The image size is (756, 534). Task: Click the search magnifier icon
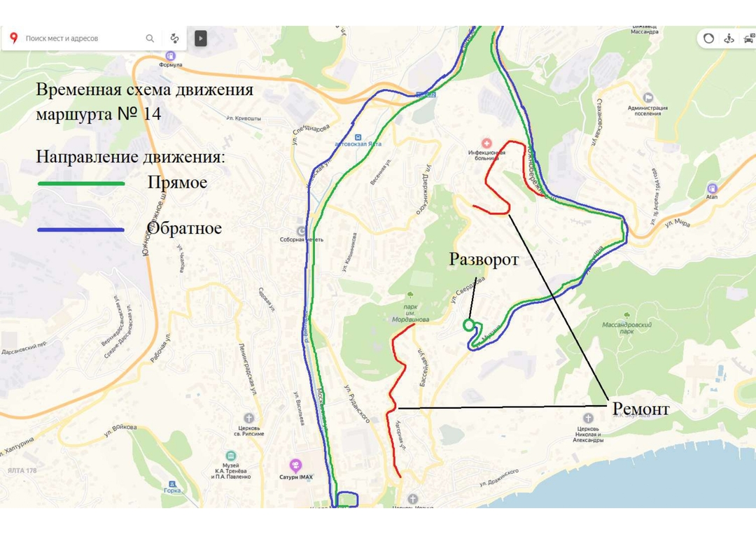point(150,38)
